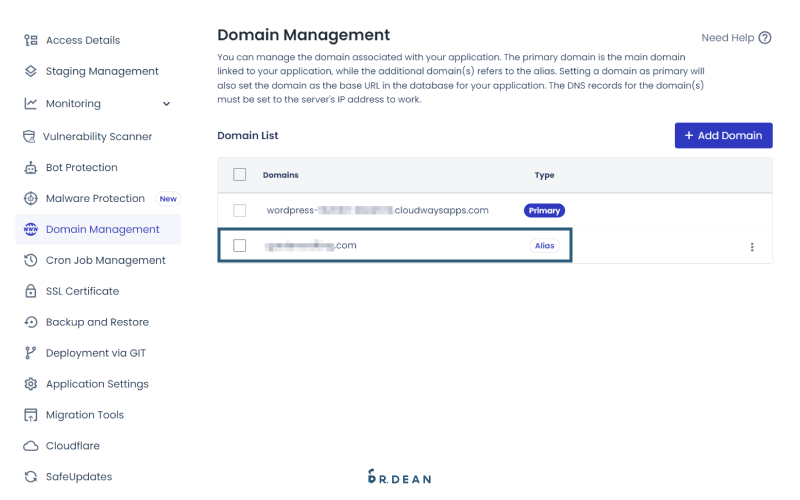Click the SafeUpdates refresh icon
Image resolution: width=800 pixels, height=500 pixels.
click(x=31, y=477)
